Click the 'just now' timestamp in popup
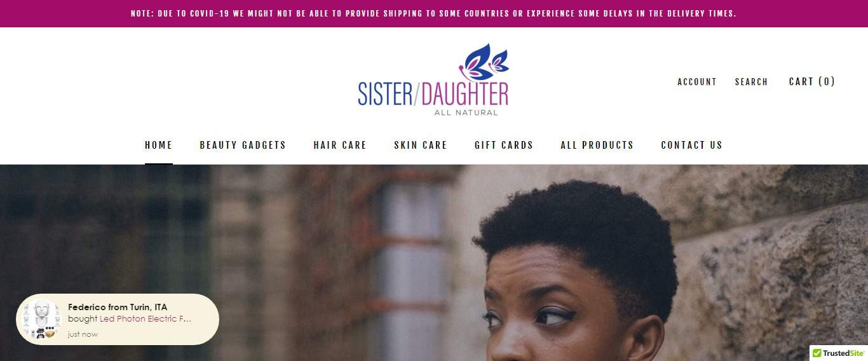Viewport: 868px width, 361px height. pyautogui.click(x=83, y=334)
